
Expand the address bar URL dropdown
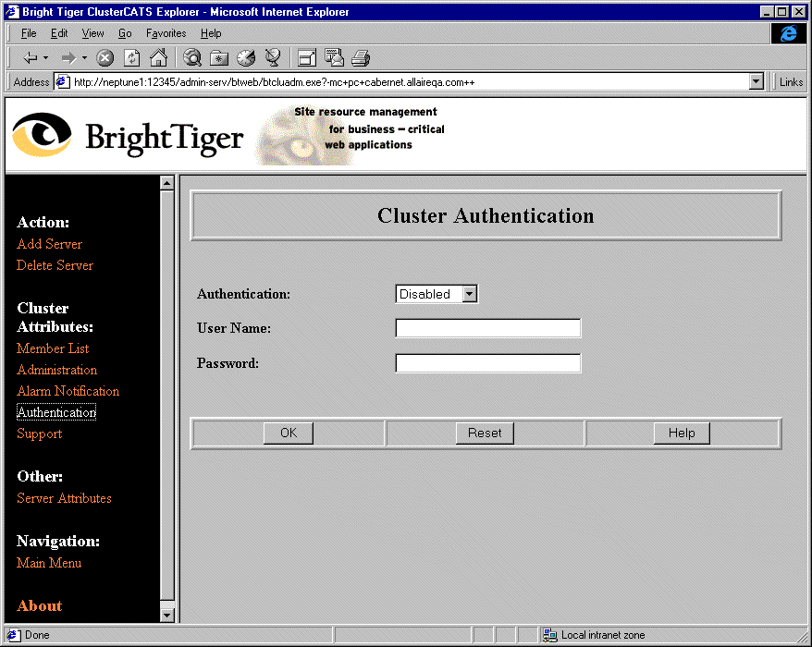pyautogui.click(x=756, y=81)
